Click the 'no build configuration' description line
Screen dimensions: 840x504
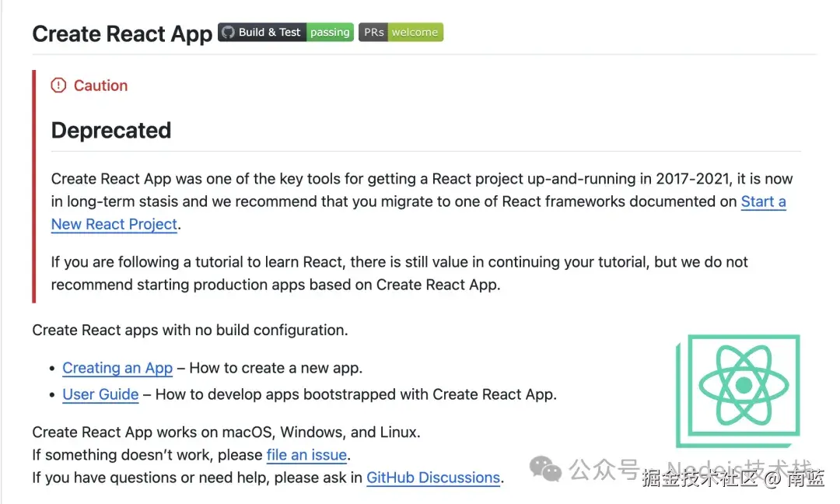coord(190,330)
